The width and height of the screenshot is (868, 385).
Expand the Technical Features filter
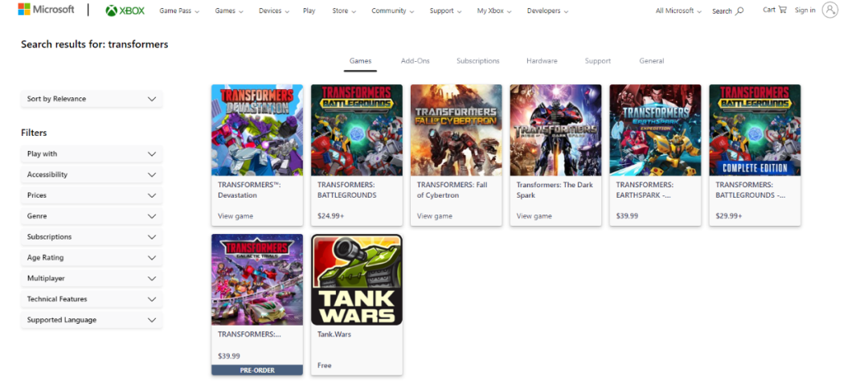click(92, 299)
